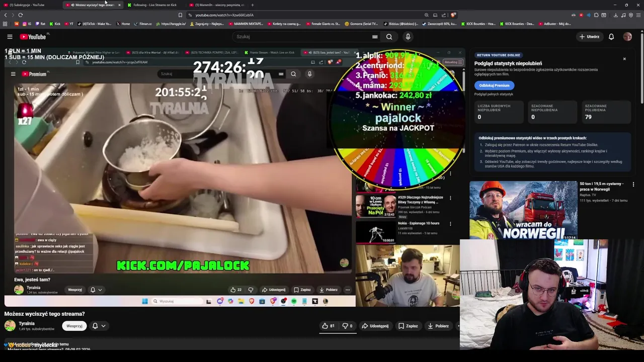
Task: Download the video with Pobierz
Action: pos(438,326)
